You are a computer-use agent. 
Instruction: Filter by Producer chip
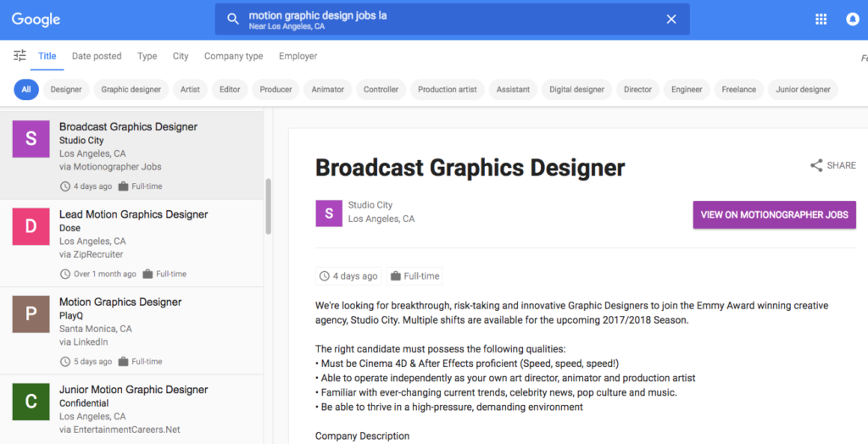[275, 89]
